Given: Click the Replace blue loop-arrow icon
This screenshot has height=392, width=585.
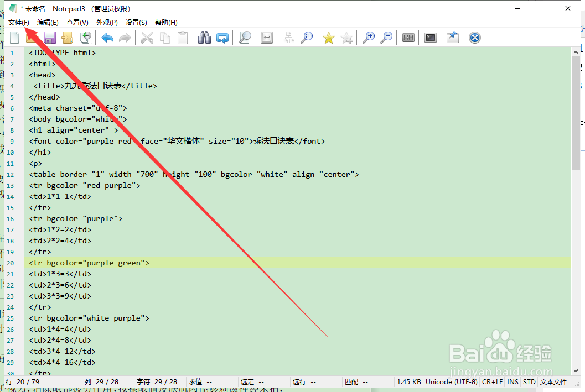Looking at the screenshot, I should pyautogui.click(x=222, y=38).
